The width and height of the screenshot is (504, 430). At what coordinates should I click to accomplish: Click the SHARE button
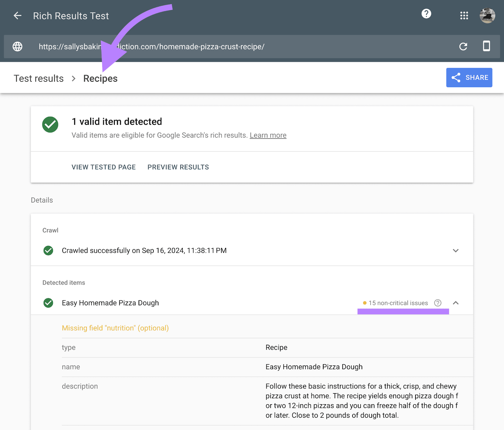click(x=469, y=77)
